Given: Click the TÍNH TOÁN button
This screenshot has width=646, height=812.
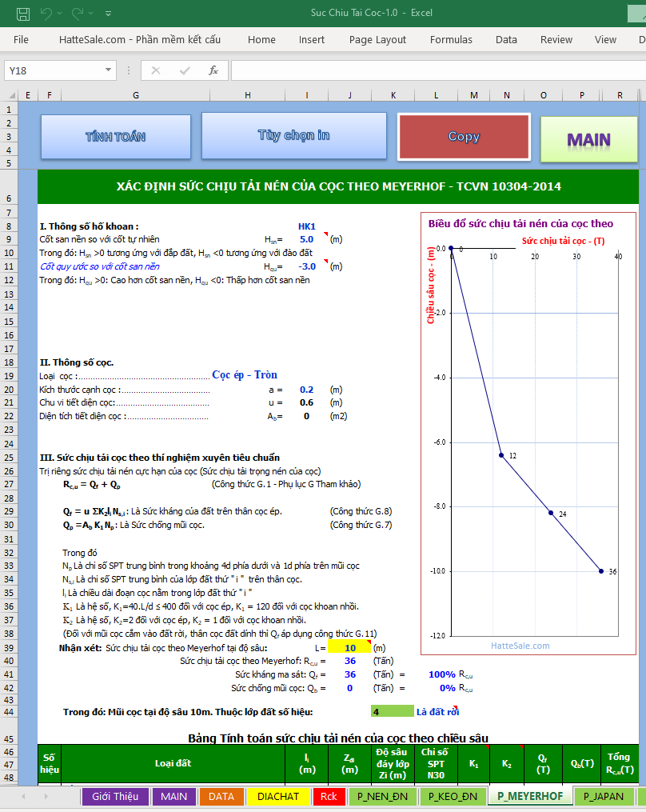Looking at the screenshot, I should 115,137.
